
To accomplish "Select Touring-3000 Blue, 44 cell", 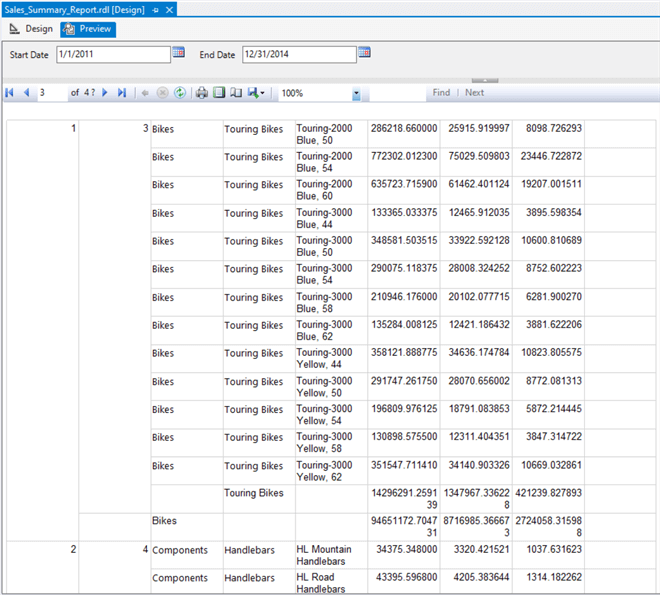I will 331,218.
